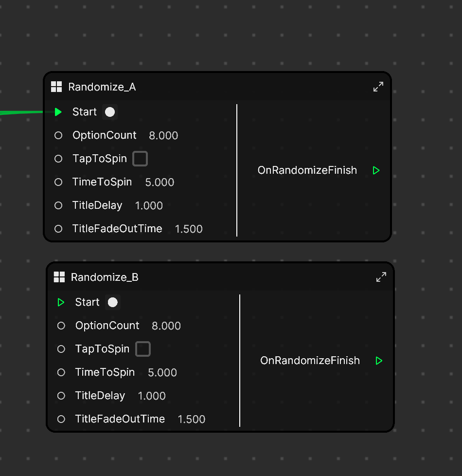Trigger the Start pulse button in Randomize_B
This screenshot has height=476, width=462.
(112, 302)
